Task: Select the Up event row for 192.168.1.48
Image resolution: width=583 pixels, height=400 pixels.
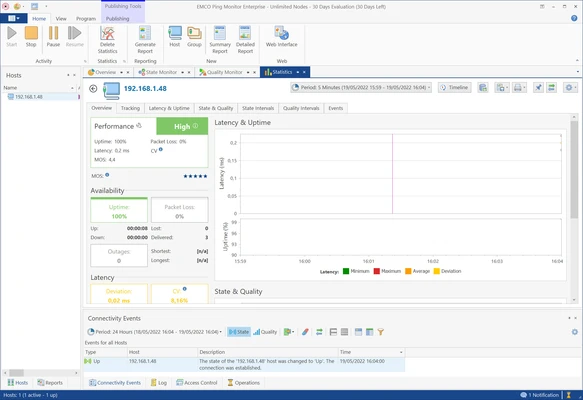Action: tap(244, 364)
